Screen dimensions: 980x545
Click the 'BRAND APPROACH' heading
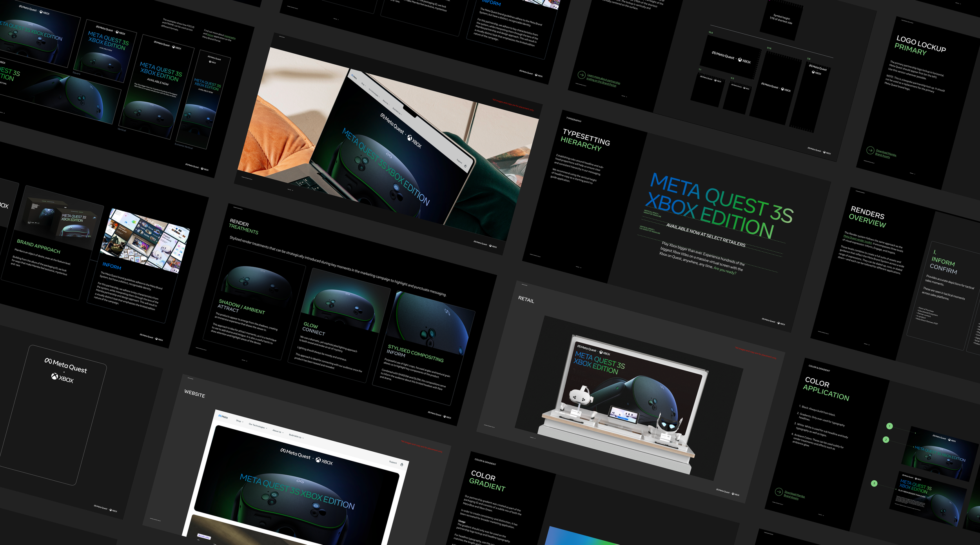pyautogui.click(x=38, y=246)
